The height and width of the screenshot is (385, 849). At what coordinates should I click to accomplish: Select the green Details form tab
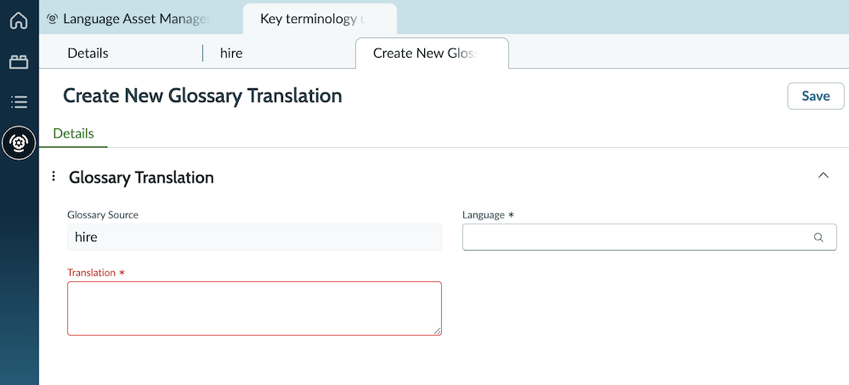(74, 133)
